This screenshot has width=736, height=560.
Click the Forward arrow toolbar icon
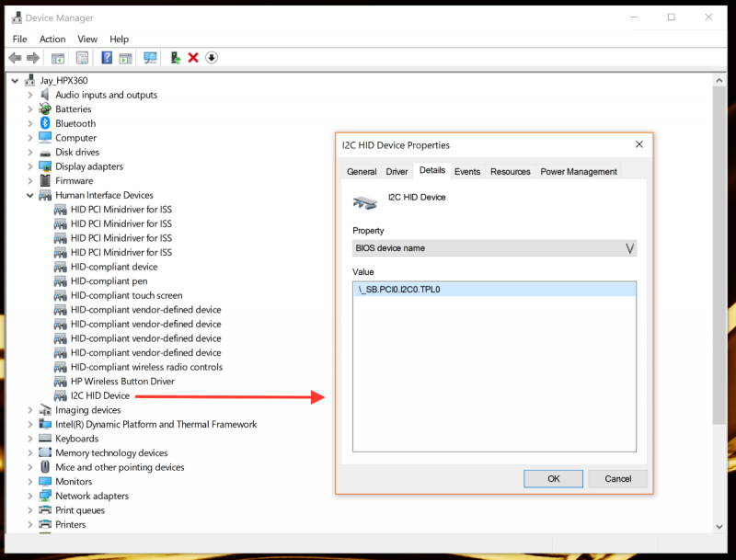click(x=33, y=58)
